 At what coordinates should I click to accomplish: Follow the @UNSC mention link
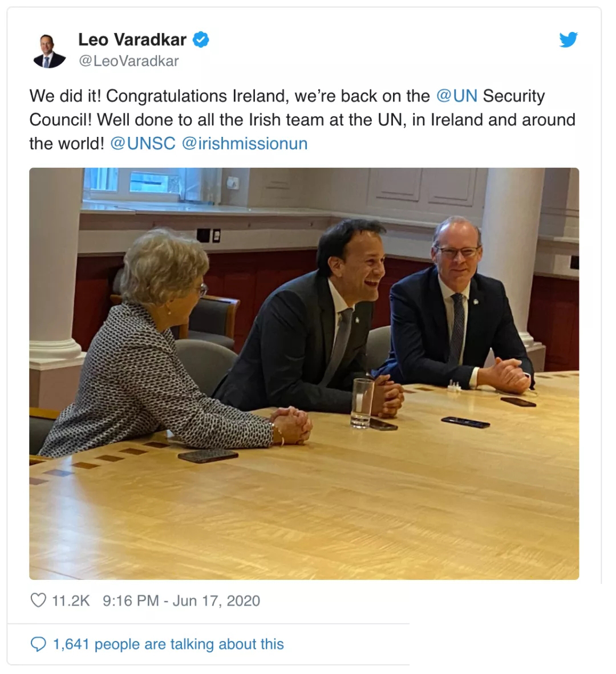point(143,144)
